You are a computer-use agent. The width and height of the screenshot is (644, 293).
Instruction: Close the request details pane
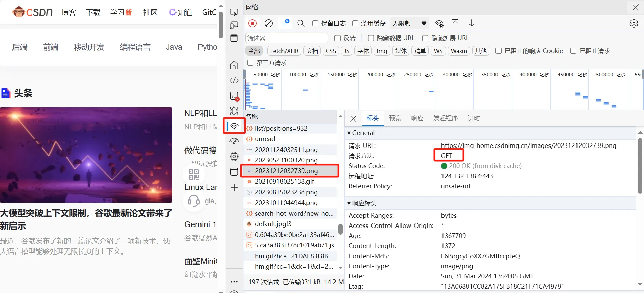[x=353, y=119]
